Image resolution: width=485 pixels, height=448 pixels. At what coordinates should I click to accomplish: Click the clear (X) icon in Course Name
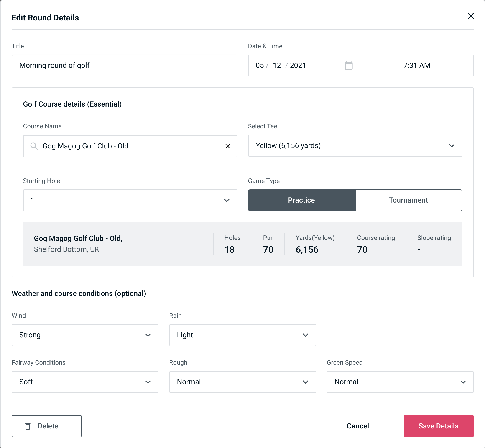(228, 146)
